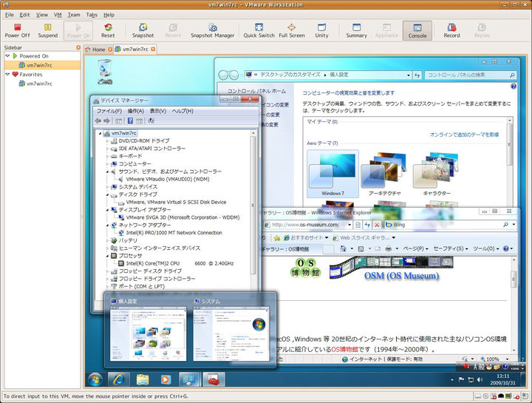The height and width of the screenshot is (403, 532).
Task: Expand キーボード device node
Action: [107, 156]
